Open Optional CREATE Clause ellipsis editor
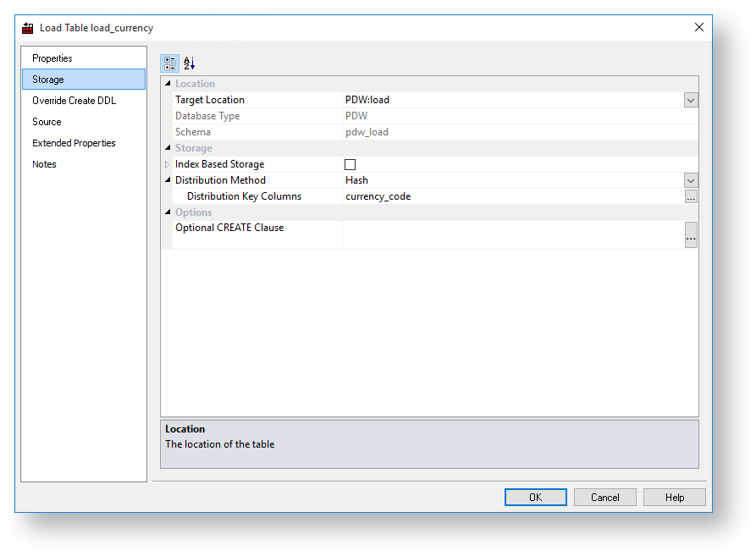 (x=691, y=234)
